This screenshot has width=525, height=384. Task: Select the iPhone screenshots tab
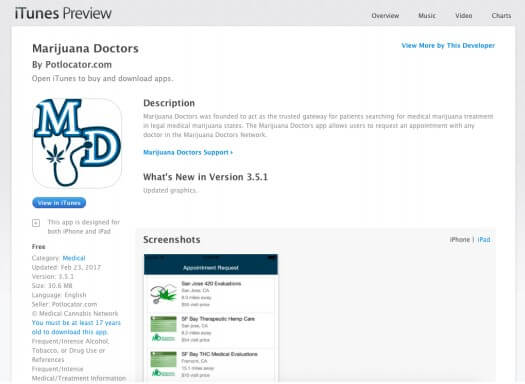(x=460, y=240)
